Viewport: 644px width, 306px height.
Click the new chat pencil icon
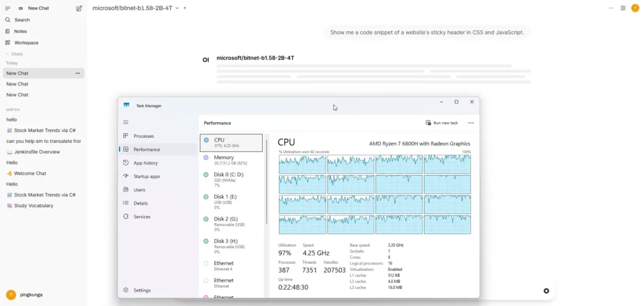[x=79, y=8]
